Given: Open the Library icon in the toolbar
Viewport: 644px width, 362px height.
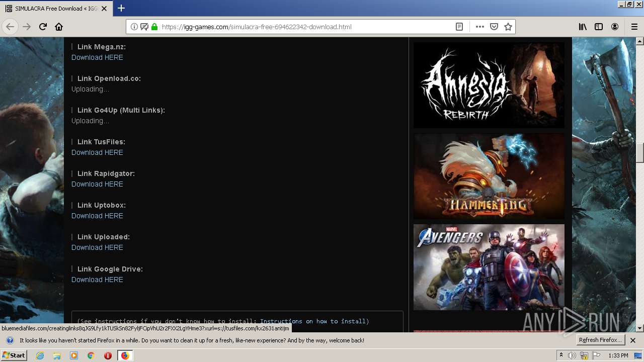Looking at the screenshot, I should 583,27.
